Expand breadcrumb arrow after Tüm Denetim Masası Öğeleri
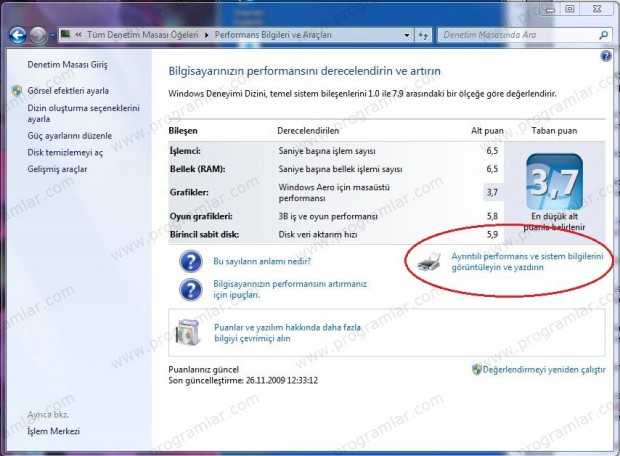Viewport: 620px width, 456px height. tap(207, 35)
